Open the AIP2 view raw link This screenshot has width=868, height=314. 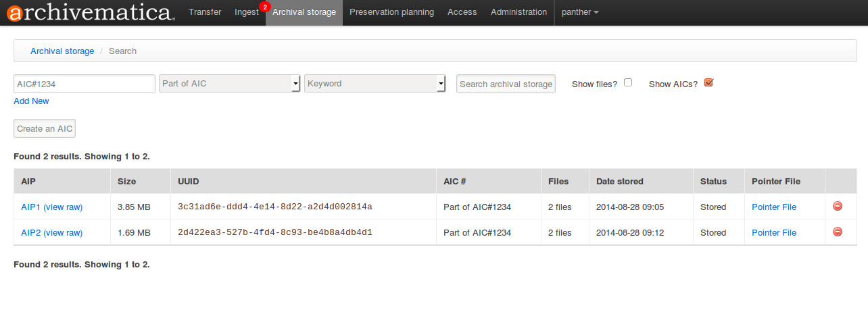(63, 233)
